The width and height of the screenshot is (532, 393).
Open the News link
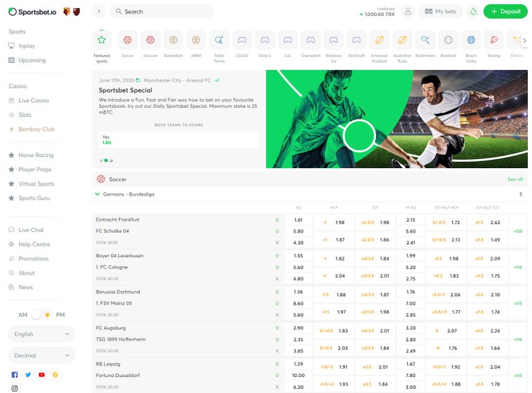(x=21, y=287)
